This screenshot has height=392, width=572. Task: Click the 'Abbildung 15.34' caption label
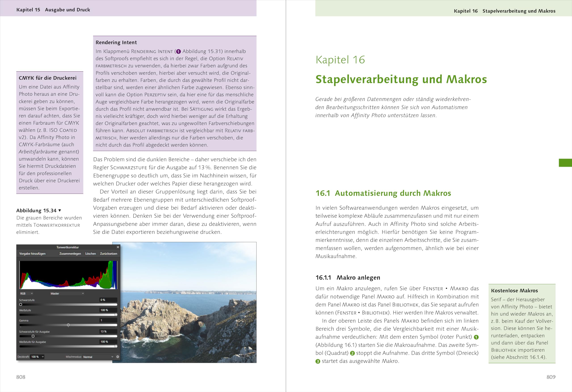(x=36, y=211)
